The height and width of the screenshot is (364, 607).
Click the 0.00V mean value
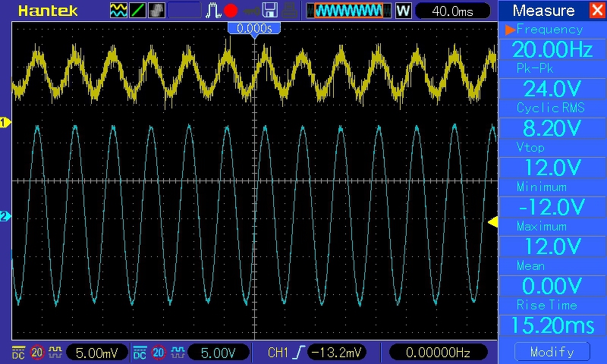pyautogui.click(x=552, y=286)
